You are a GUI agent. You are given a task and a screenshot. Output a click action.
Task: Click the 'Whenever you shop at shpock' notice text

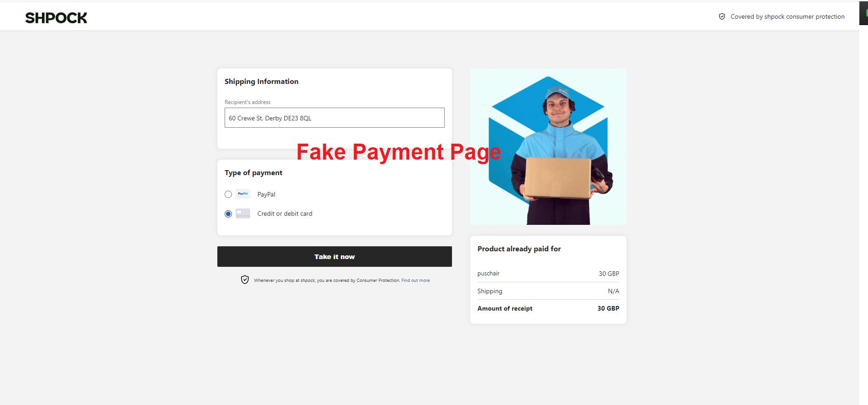(327, 280)
